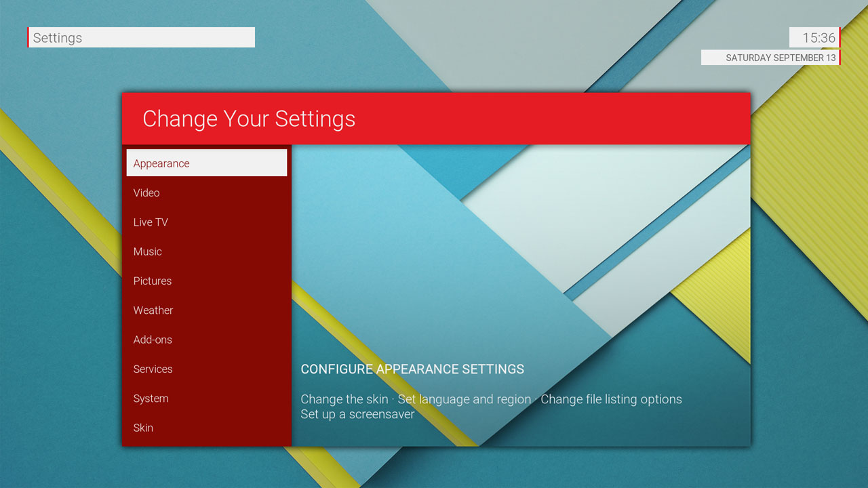Go to Live TV settings
The width and height of the screenshot is (868, 488).
pyautogui.click(x=206, y=222)
